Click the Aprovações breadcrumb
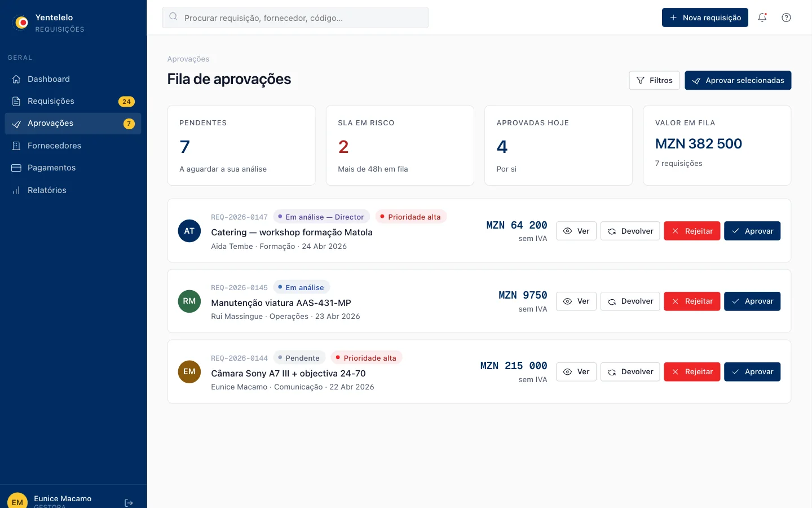 click(x=188, y=59)
